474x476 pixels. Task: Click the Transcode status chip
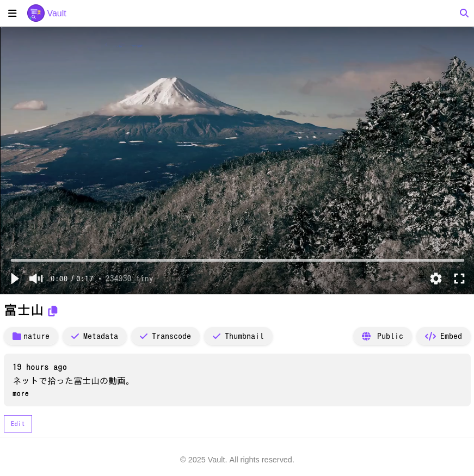pos(165,336)
